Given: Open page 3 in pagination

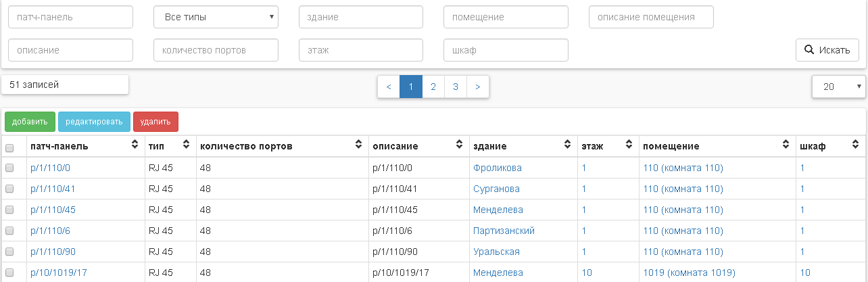Looking at the screenshot, I should [x=456, y=87].
